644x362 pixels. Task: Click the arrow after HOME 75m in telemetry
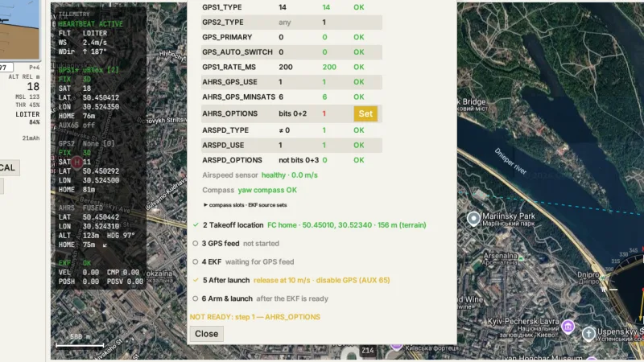(x=105, y=245)
